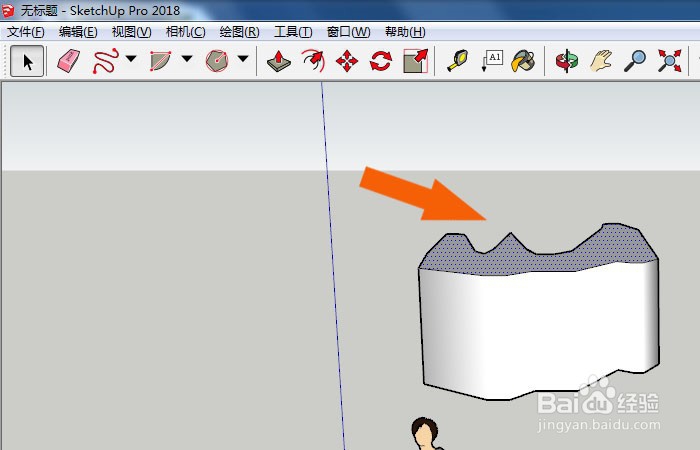
Task: Pick the Rotate tool
Action: [x=381, y=61]
